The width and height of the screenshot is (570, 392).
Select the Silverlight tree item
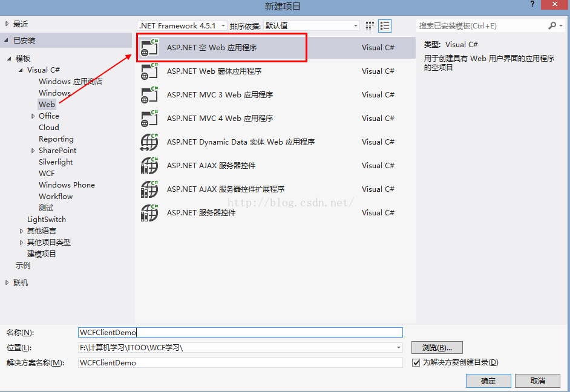tap(56, 162)
